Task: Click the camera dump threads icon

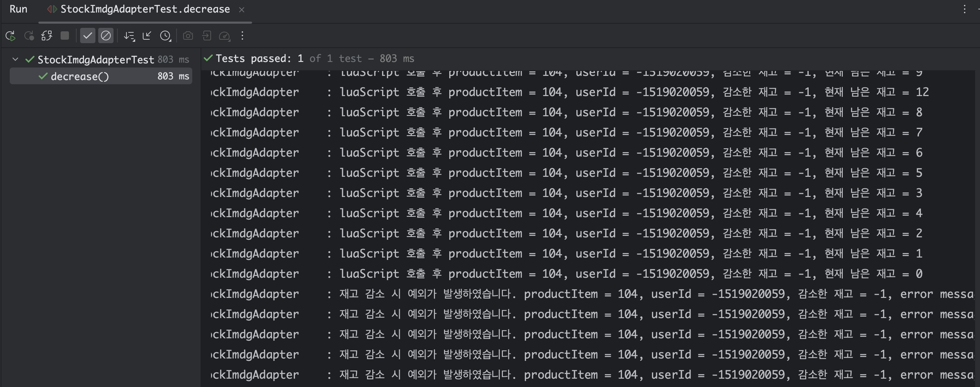Action: [188, 36]
